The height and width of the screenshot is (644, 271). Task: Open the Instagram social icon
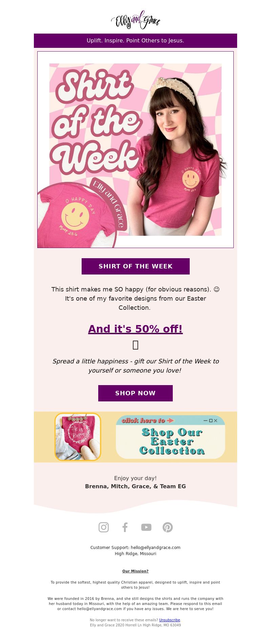[104, 527]
